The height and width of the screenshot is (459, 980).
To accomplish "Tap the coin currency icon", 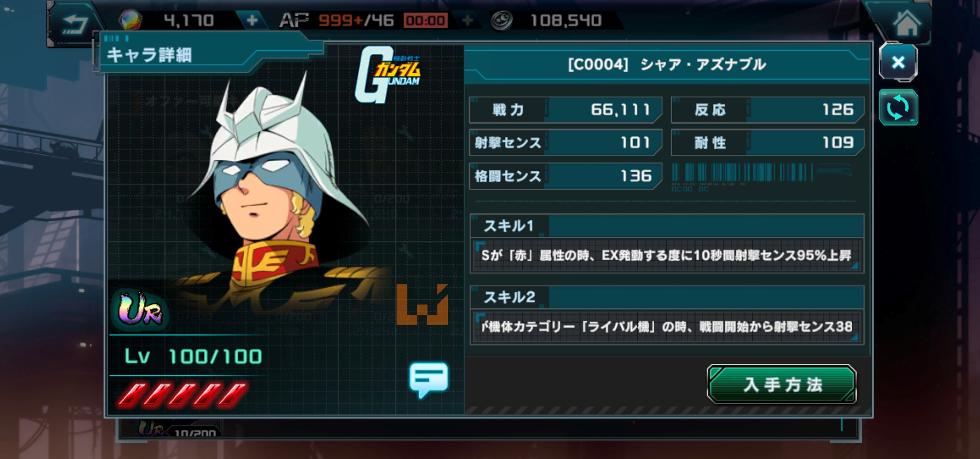I will tap(501, 20).
